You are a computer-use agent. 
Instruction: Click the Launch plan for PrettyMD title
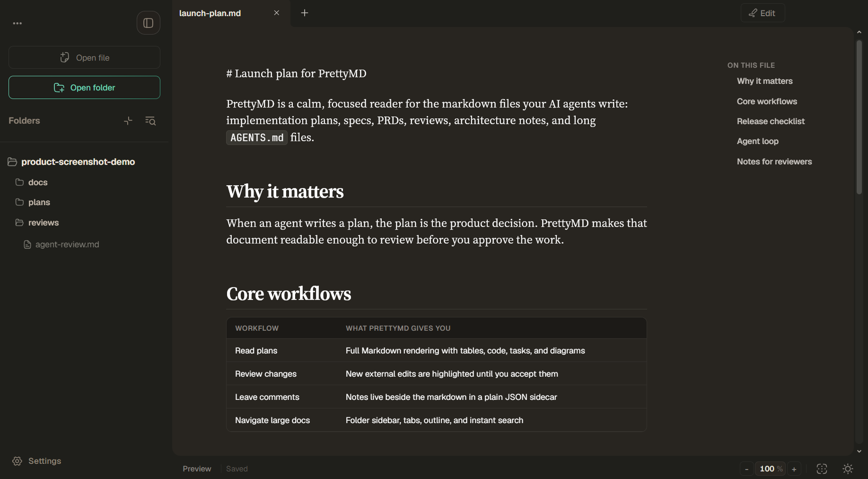[296, 73]
